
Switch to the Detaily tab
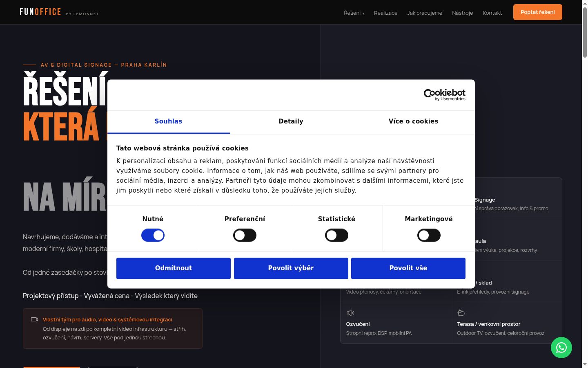pyautogui.click(x=291, y=121)
